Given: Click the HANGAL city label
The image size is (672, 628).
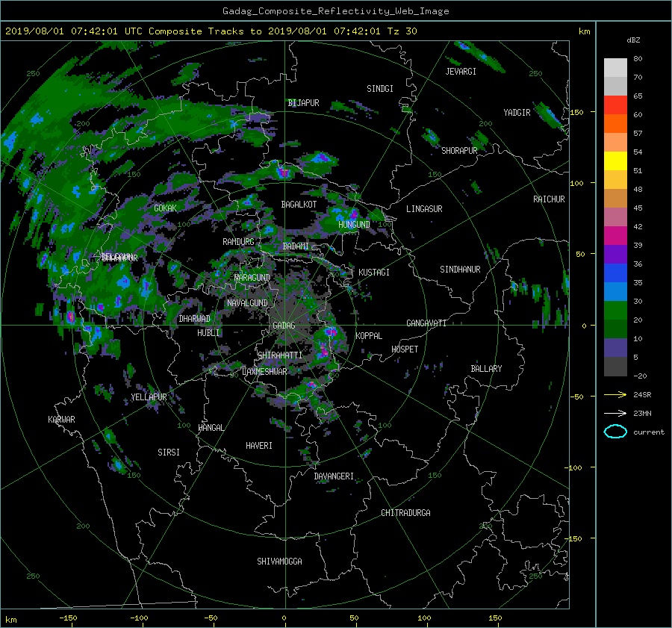Looking at the screenshot, I should (x=211, y=428).
